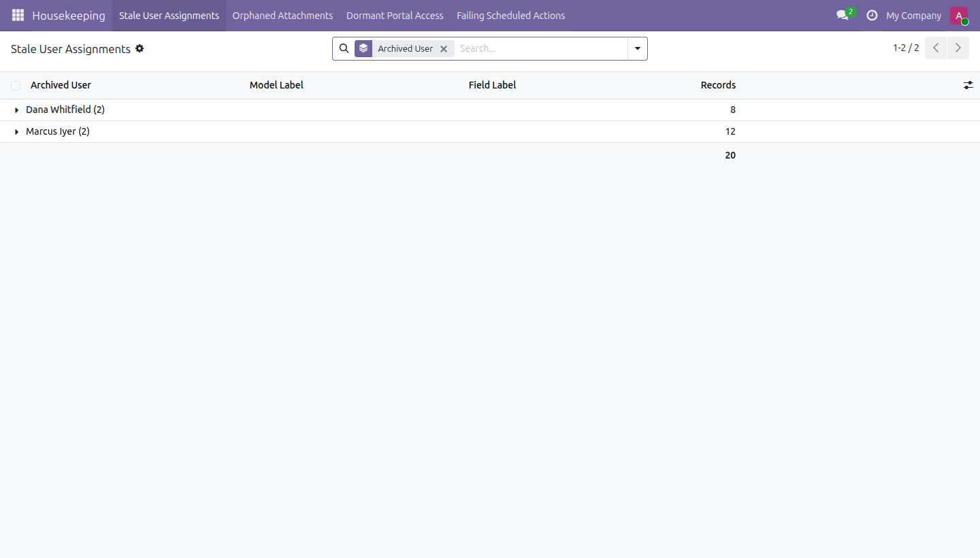Open the conversations messages icon
This screenshot has width=980, height=558.
coord(844,15)
